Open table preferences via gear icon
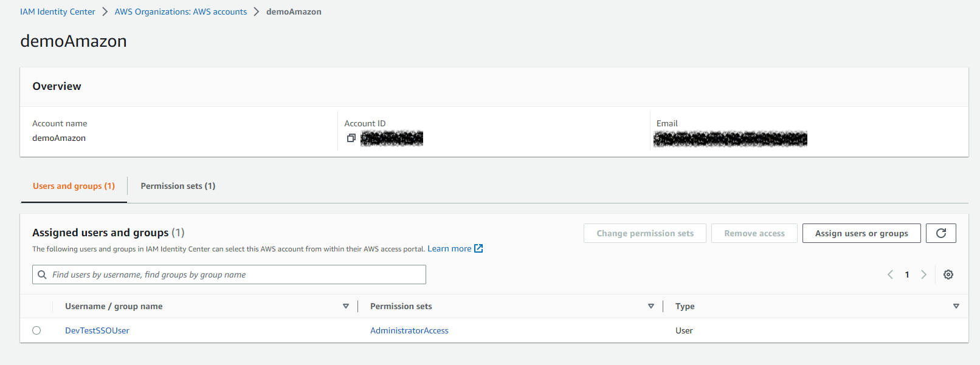The height and width of the screenshot is (365, 980). coord(948,275)
